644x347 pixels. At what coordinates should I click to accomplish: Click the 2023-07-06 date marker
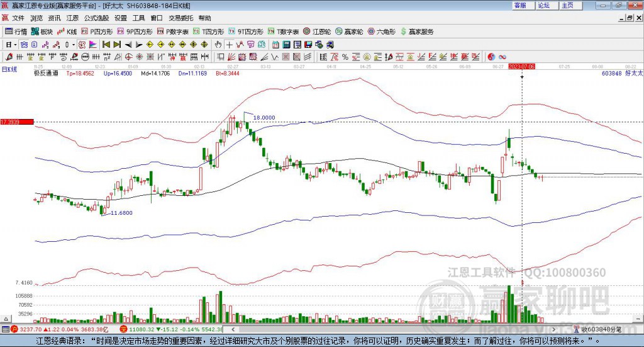pyautogui.click(x=521, y=65)
